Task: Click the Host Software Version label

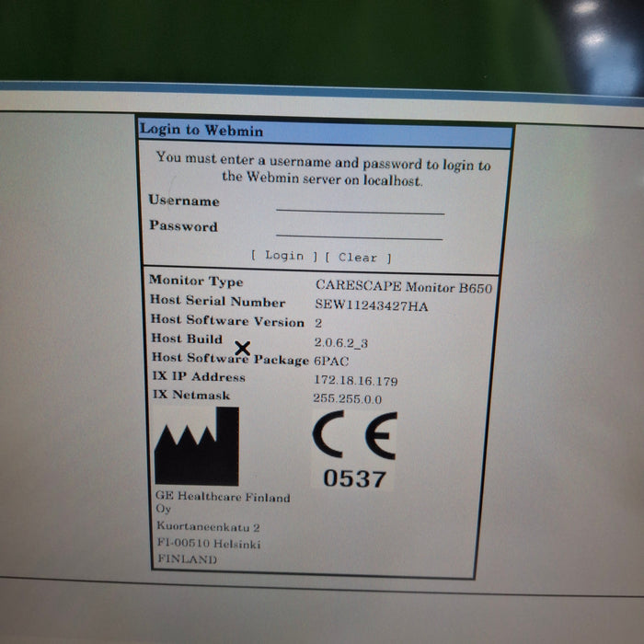Action: (x=226, y=321)
